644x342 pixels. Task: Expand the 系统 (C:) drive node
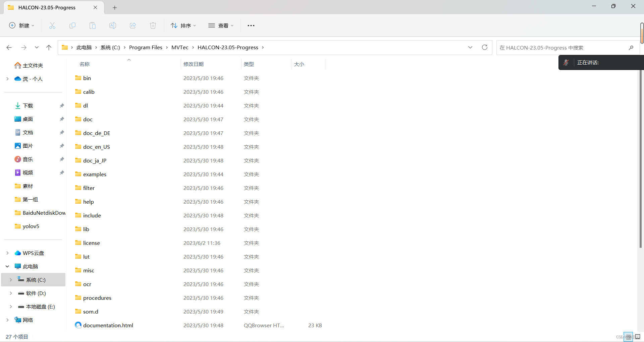click(x=11, y=280)
